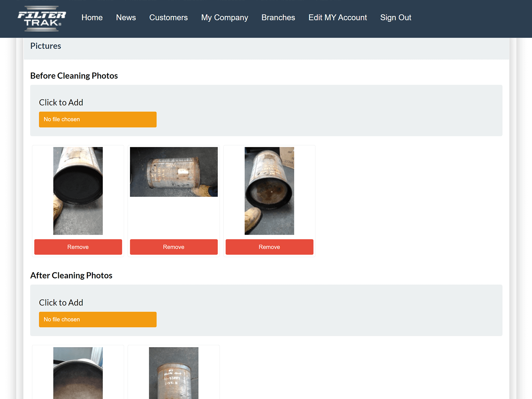Remove the second before-cleaning landscape photo
The image size is (532, 399).
point(174,247)
